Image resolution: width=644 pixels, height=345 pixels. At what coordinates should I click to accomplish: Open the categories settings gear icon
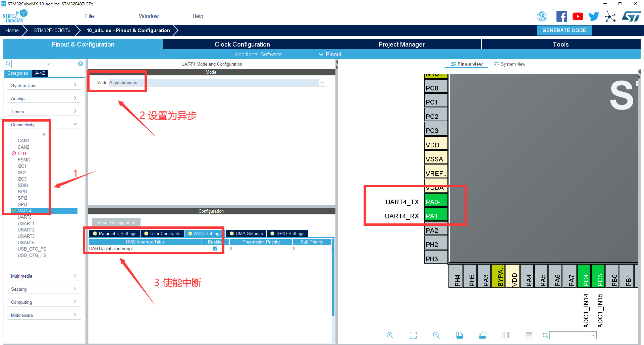(80, 64)
